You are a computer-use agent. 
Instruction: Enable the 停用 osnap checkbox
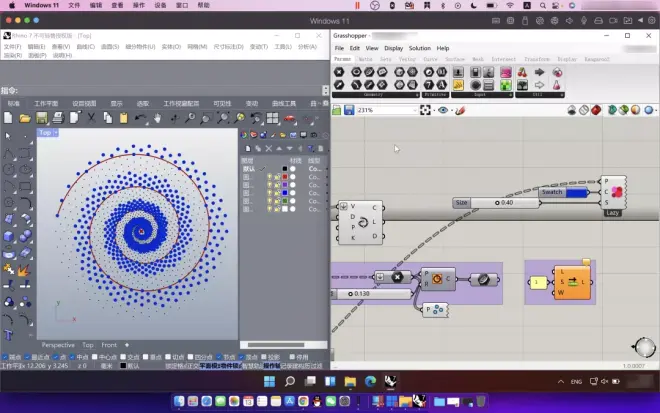tap(292, 357)
